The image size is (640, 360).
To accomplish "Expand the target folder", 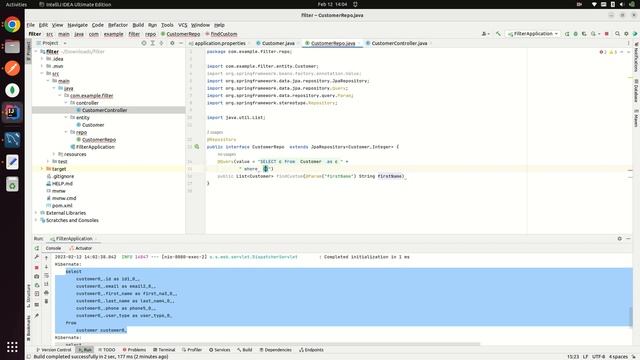I will click(42, 169).
